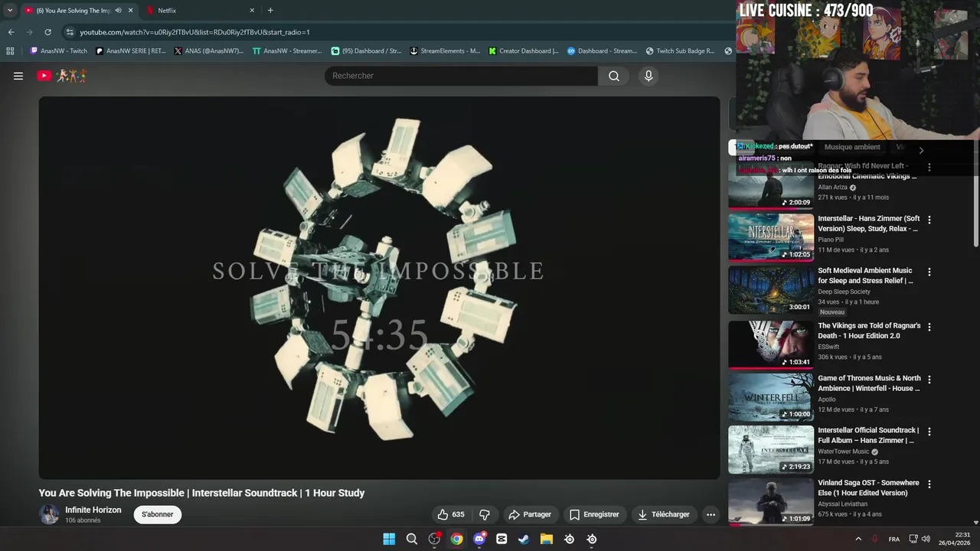Open the Soft Medieval 3:00:01 thumbnail

[770, 289]
